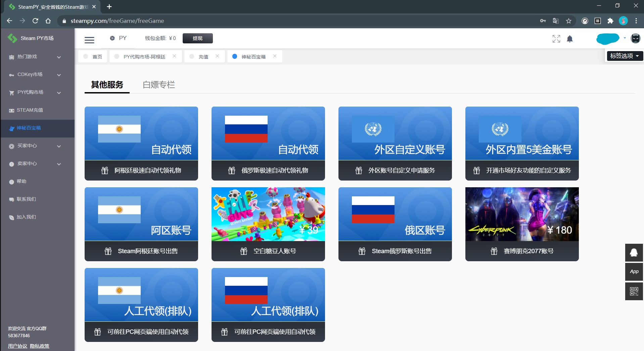Image resolution: width=644 pixels, height=351 pixels.
Task: Open 俄罗斯极速自动代领礼物 card
Action: 268,144
